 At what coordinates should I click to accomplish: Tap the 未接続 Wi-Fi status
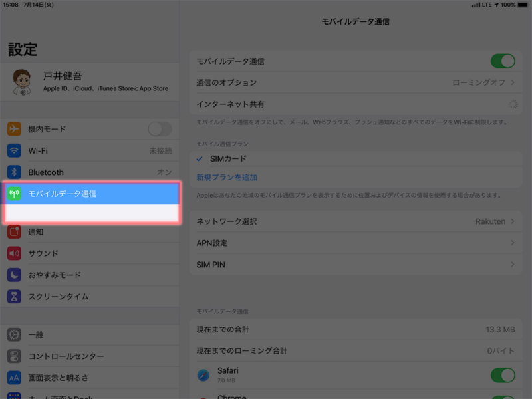pos(160,151)
